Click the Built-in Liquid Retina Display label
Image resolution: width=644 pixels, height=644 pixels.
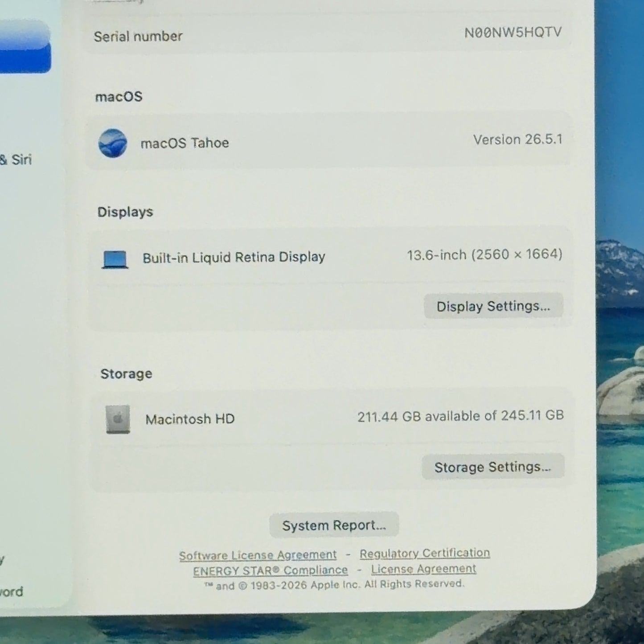point(234,258)
